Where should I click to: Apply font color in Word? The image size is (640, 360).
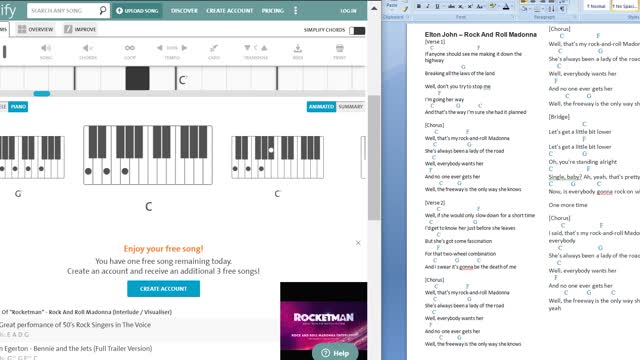point(506,7)
